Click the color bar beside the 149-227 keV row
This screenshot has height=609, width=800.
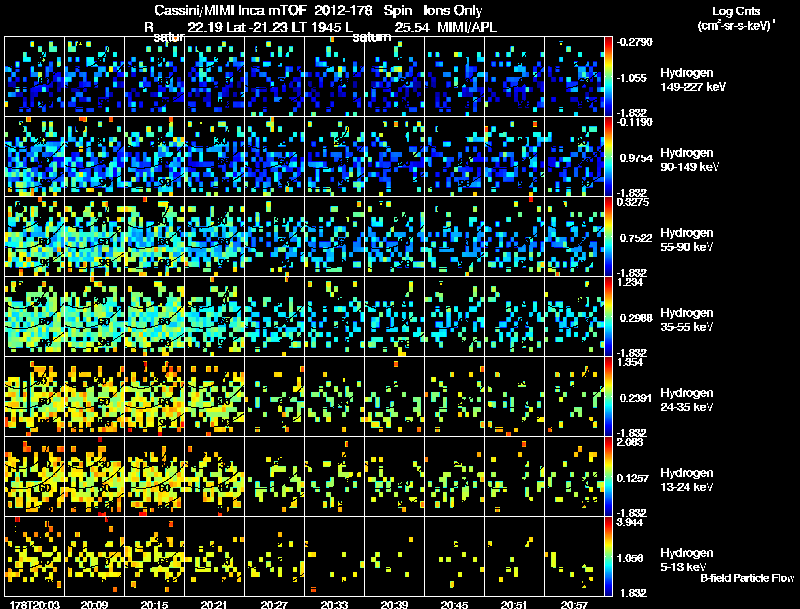[608, 77]
